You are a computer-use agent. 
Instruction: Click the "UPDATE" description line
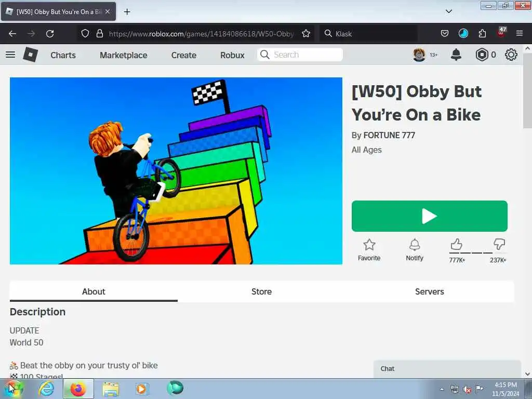point(24,330)
